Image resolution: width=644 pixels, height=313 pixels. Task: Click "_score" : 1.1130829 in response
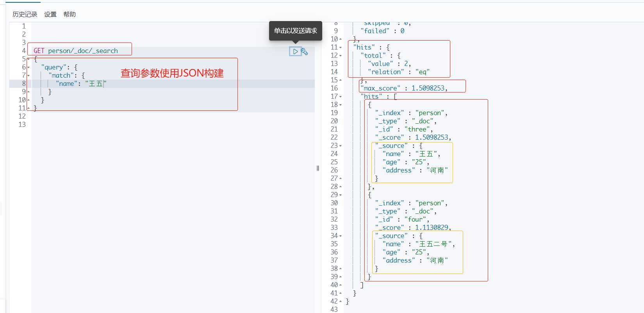coord(413,228)
